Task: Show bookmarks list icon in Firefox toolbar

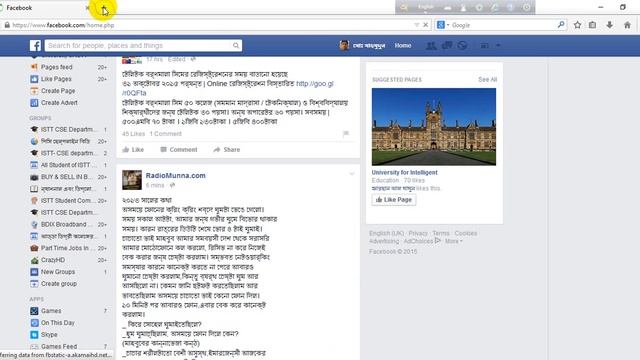Action: tap(592, 25)
